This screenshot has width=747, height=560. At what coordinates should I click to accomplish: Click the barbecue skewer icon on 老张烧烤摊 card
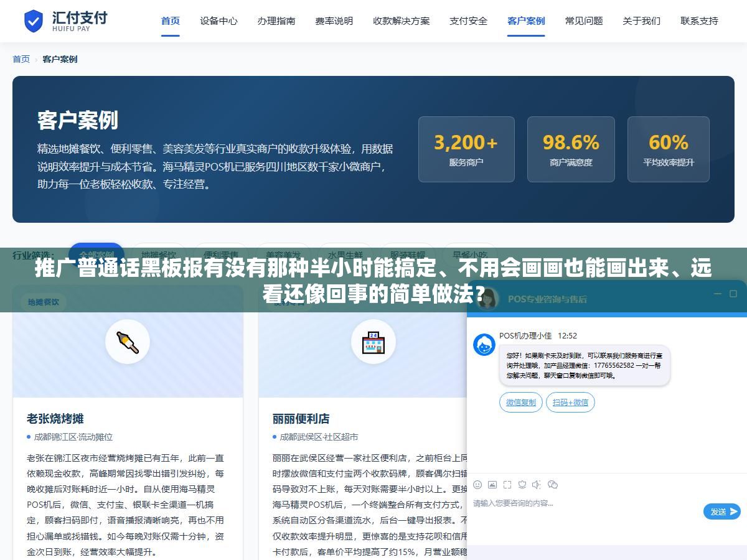coord(128,342)
